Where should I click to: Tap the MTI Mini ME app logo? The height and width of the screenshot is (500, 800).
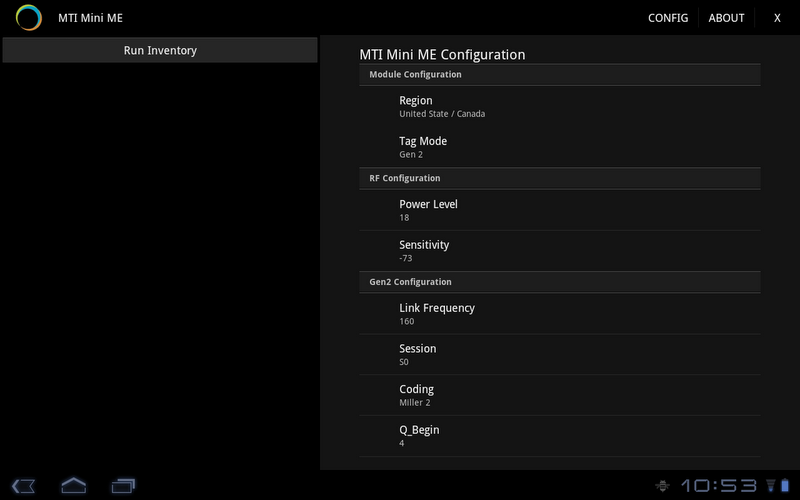click(x=29, y=18)
